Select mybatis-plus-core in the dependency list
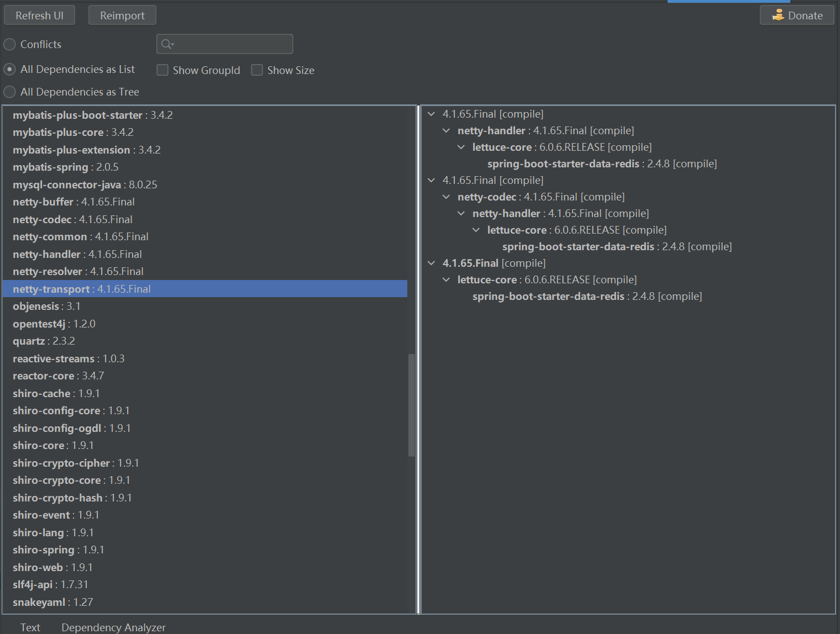Screen dimensions: 840x634 pos(205,133)
